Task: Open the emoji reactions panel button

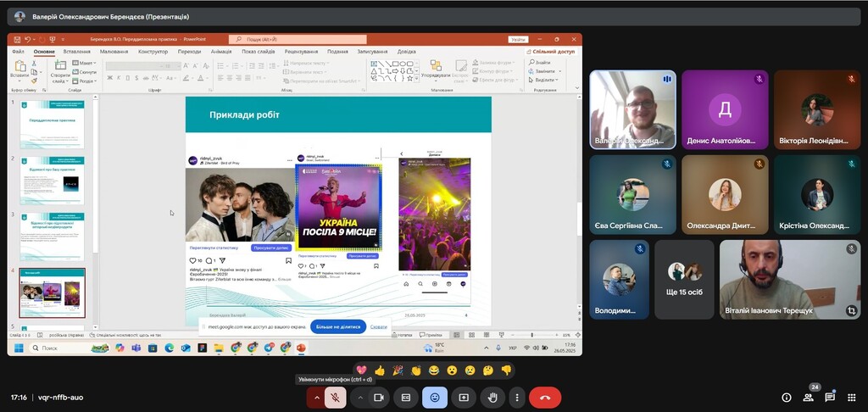Action: (435, 397)
